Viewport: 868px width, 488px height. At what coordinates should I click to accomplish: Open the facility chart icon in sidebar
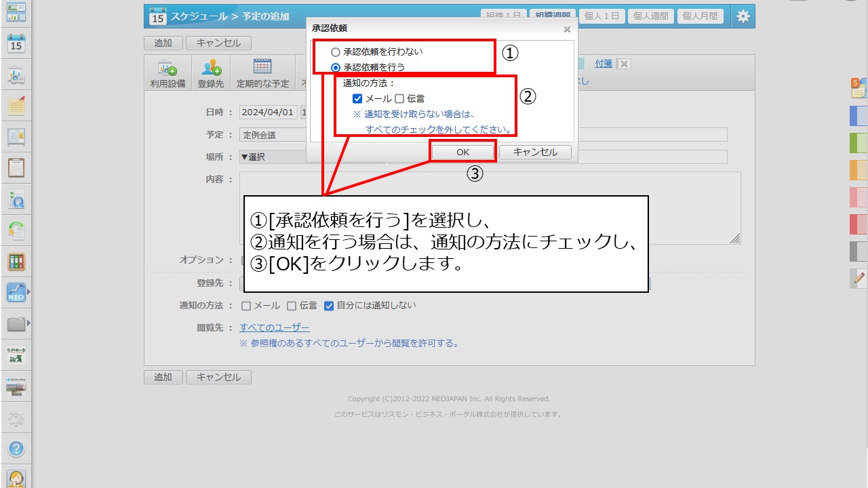pyautogui.click(x=16, y=76)
